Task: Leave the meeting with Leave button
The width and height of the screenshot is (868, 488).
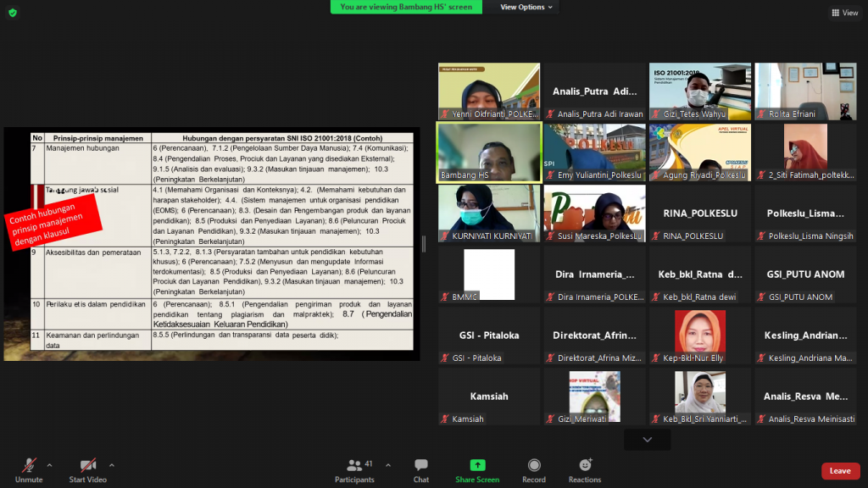Action: click(839, 471)
